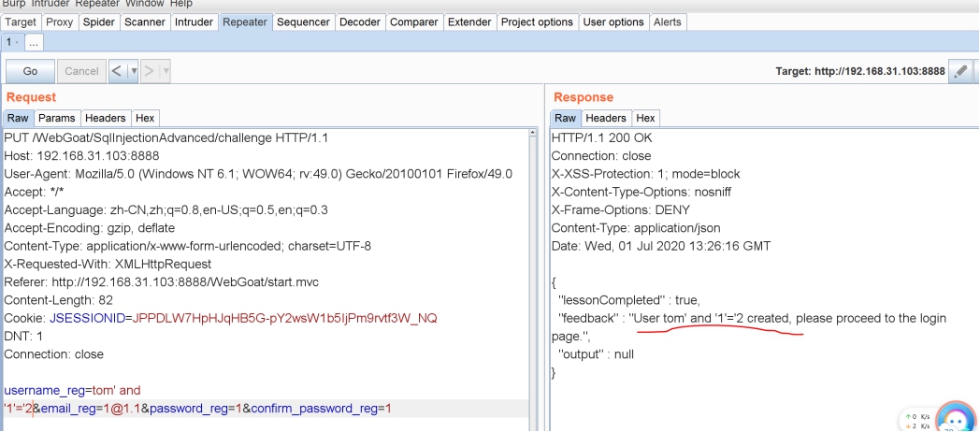
Task: Click the Host header line
Action: coord(81,156)
